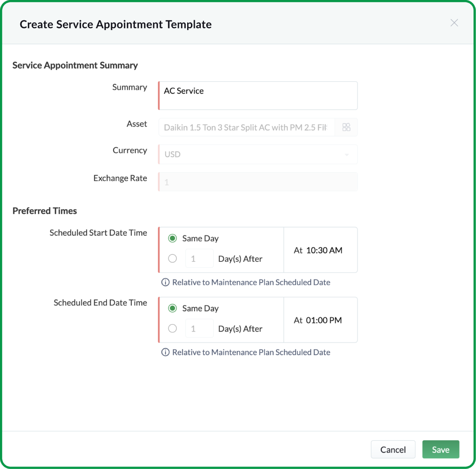Save the service appointment template

440,449
